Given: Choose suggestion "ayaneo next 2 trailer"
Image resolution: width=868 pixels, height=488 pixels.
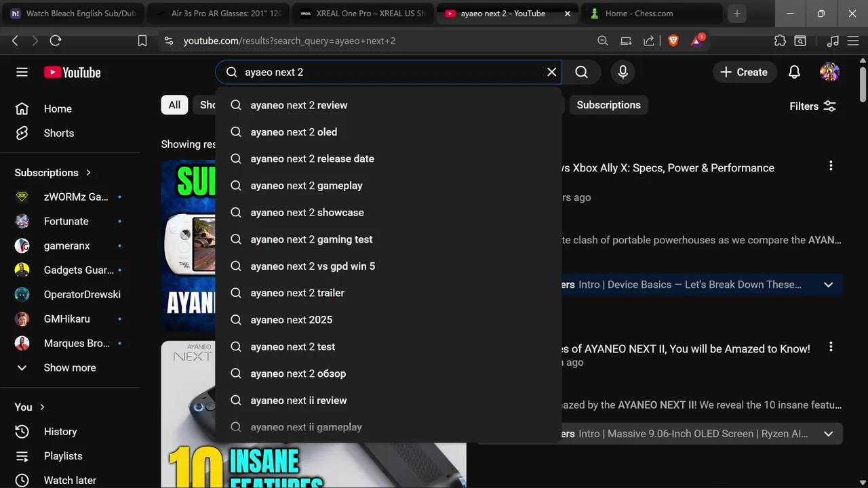Looking at the screenshot, I should tap(389, 293).
